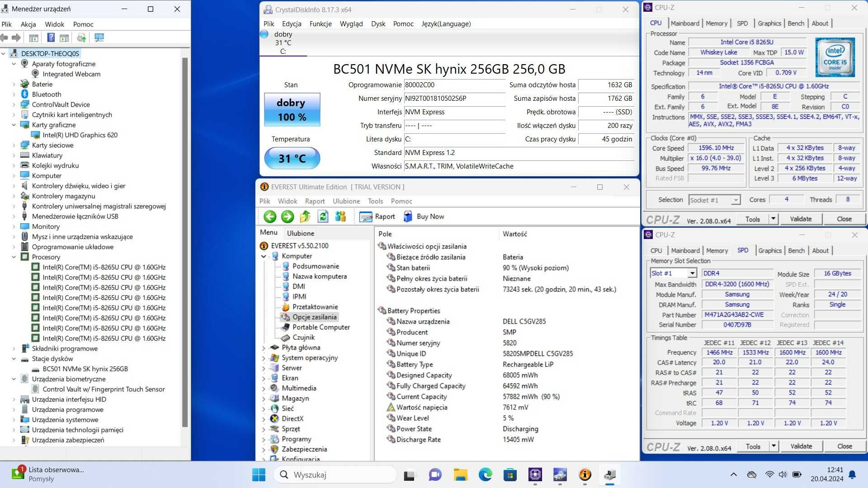This screenshot has width=868, height=488.
Task: Click the EVEREST green forward arrow icon
Action: click(288, 217)
